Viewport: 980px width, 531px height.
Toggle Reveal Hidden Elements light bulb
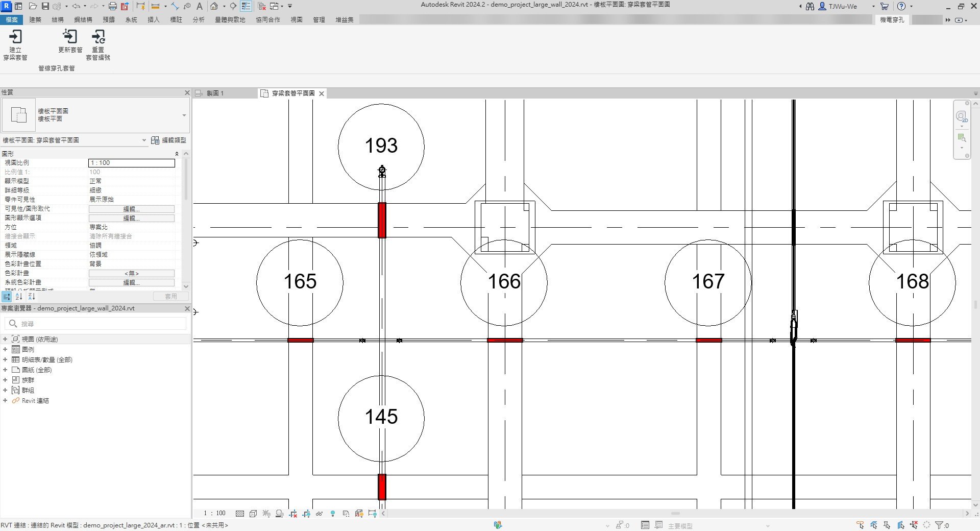pos(333,514)
